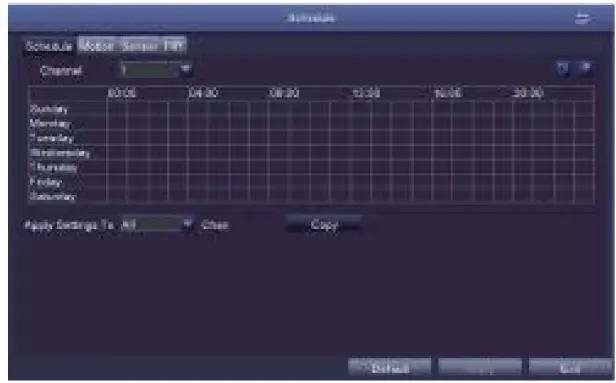Click the Thursday row label
Screen dimensions: 616x383
click(x=53, y=167)
